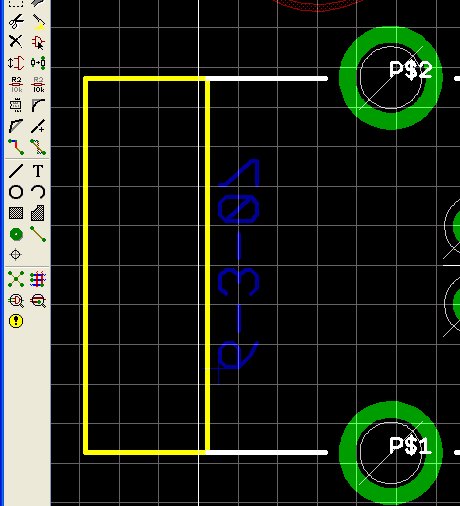This screenshot has height=506, width=460.
Task: Select the Smash tool
Action: [16, 105]
